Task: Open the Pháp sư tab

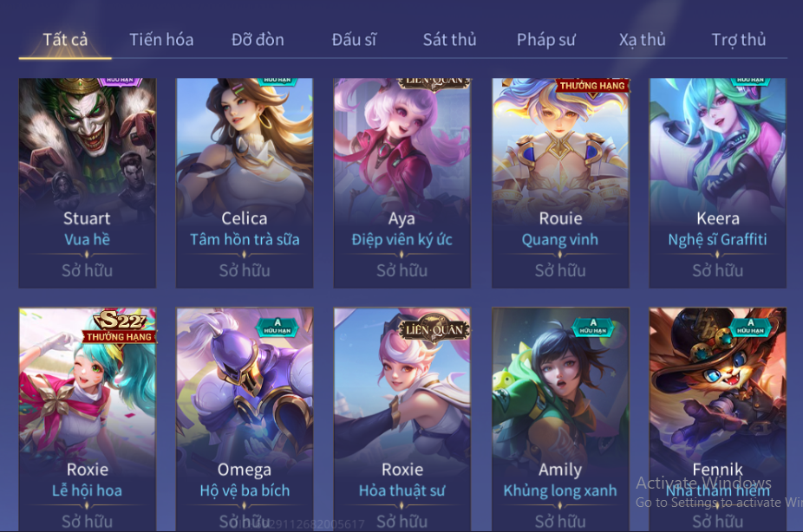Action: (546, 40)
